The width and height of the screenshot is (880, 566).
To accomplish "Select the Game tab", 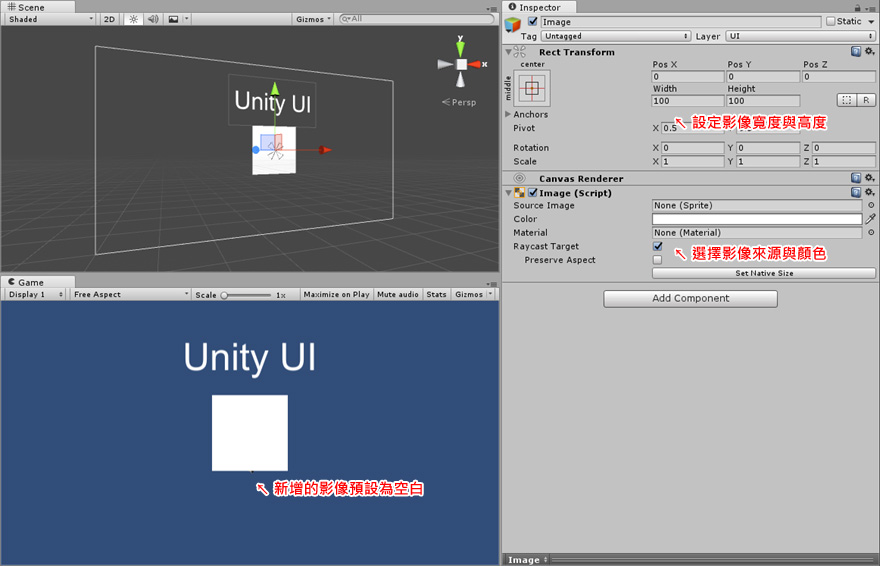I will click(x=37, y=282).
